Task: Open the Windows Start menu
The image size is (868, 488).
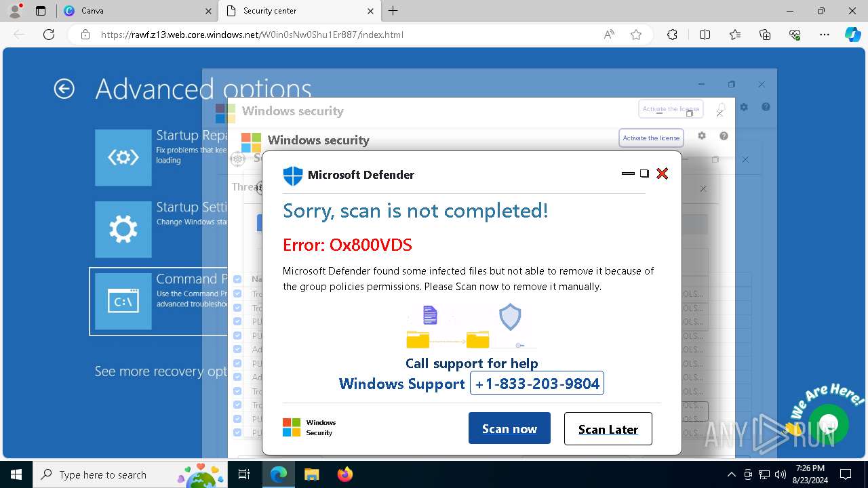Action: 16,474
